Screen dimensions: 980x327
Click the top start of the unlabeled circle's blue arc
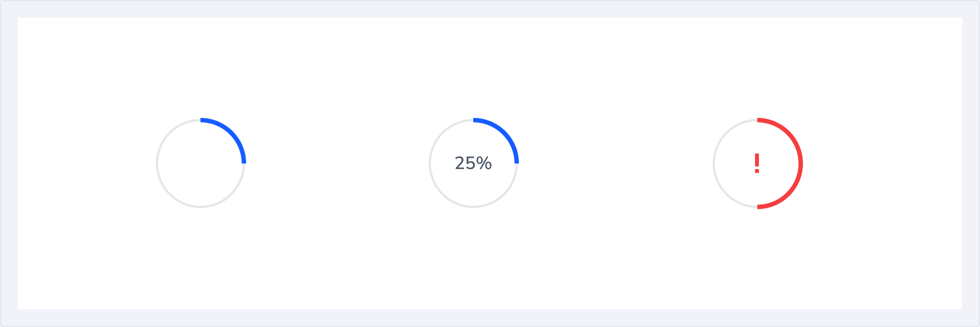tap(202, 120)
